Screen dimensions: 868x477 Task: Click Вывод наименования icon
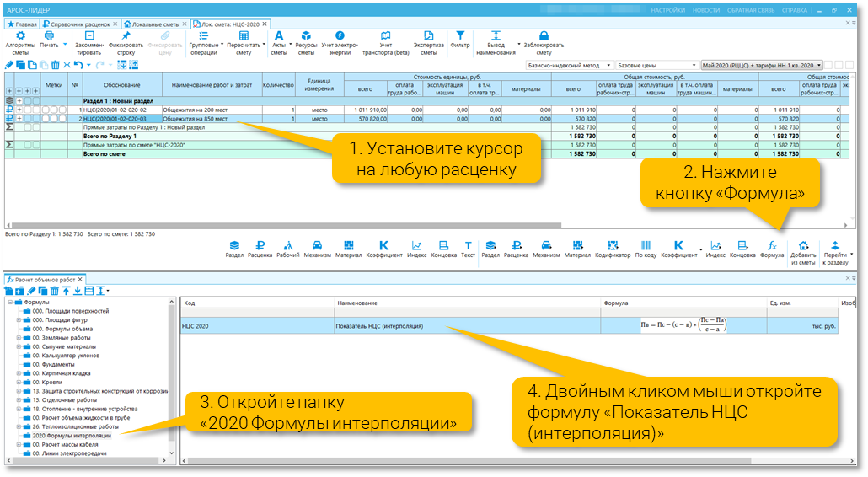tap(496, 36)
